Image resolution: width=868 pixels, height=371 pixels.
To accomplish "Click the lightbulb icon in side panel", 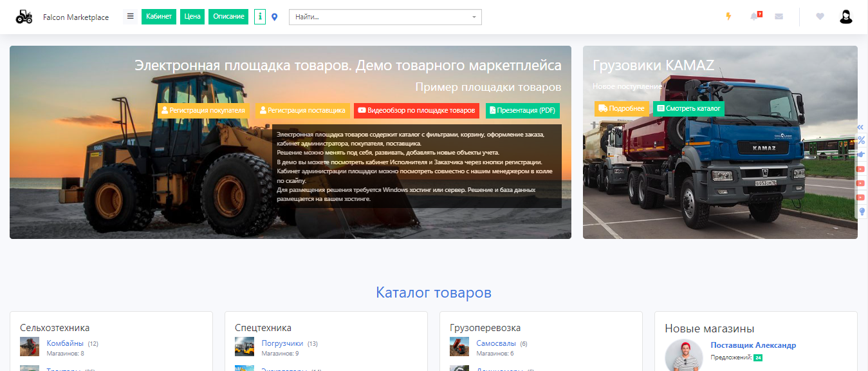I will (x=862, y=211).
